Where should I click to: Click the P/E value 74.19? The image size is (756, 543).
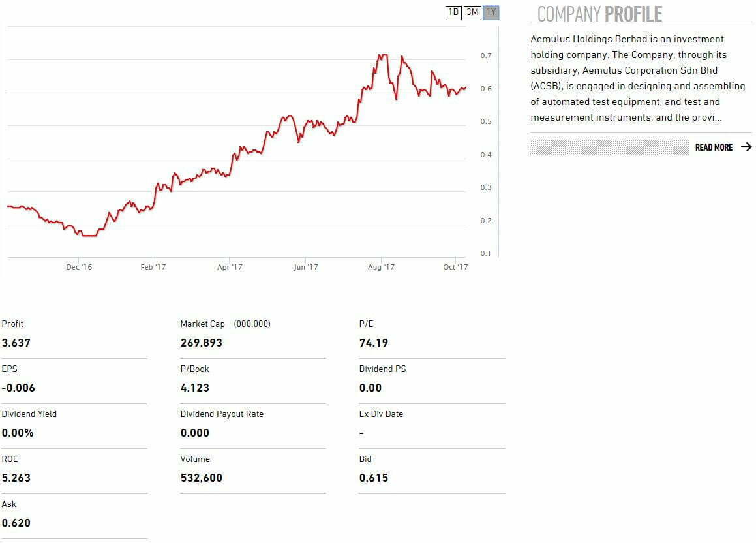pyautogui.click(x=373, y=343)
